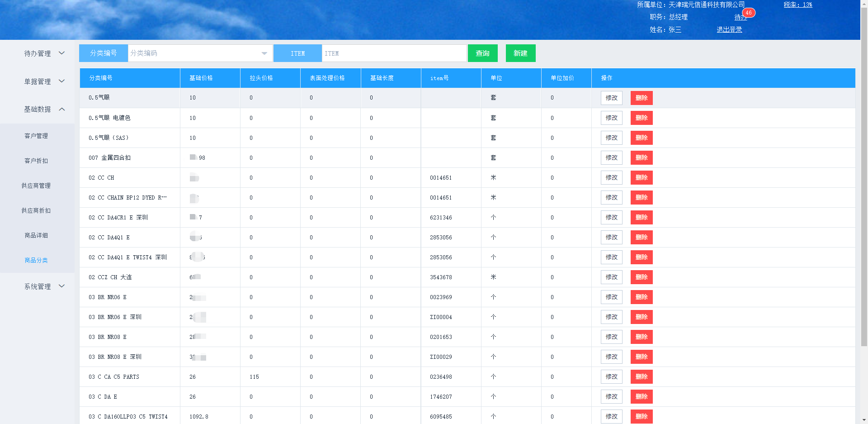Open the 分类编码 dropdown selector
This screenshot has width=868, height=424.
(x=200, y=53)
